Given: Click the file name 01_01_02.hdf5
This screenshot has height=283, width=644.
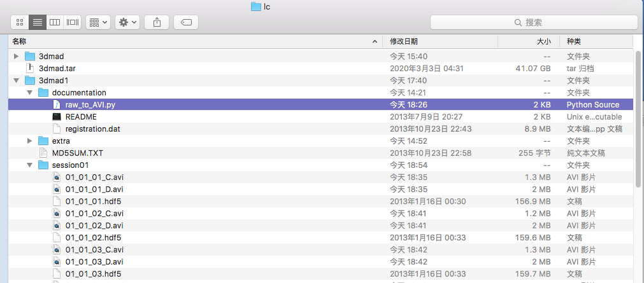Looking at the screenshot, I should 93,238.
